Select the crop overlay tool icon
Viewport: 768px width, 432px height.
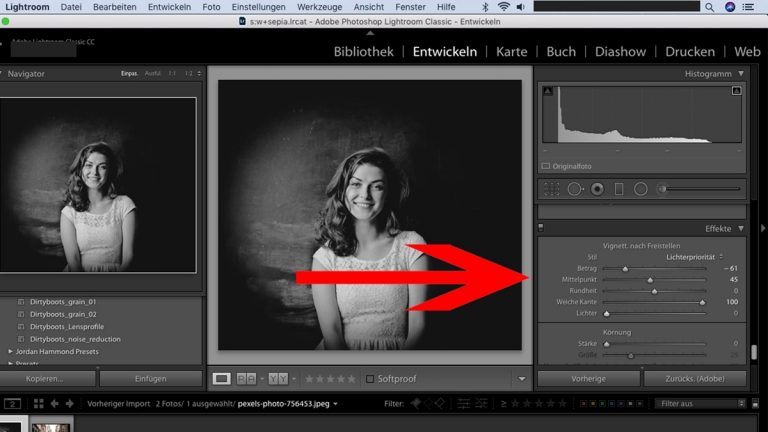click(552, 188)
